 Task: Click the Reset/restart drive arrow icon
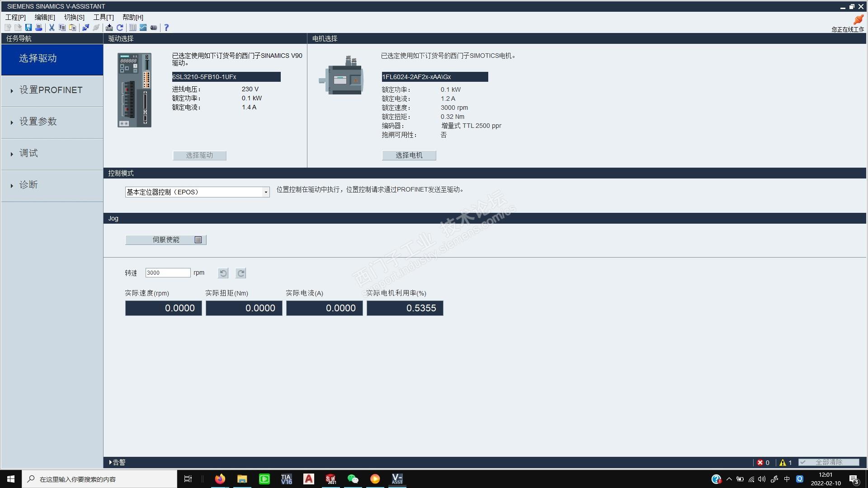click(120, 28)
